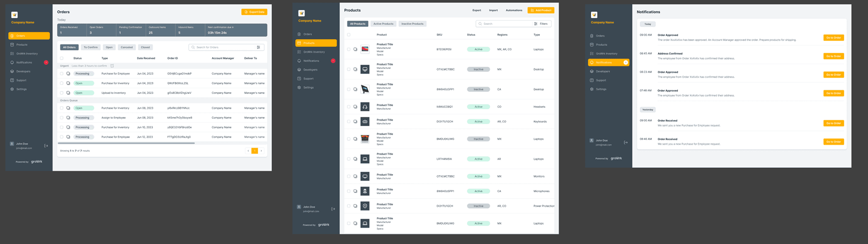
Task: Select the Open orders filter tab
Action: (109, 47)
